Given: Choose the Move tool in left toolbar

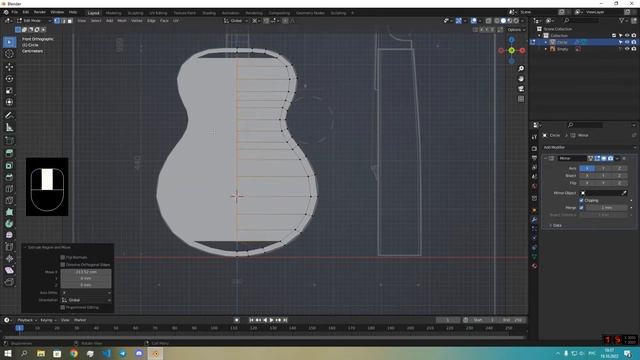Looking at the screenshot, I should (9, 67).
